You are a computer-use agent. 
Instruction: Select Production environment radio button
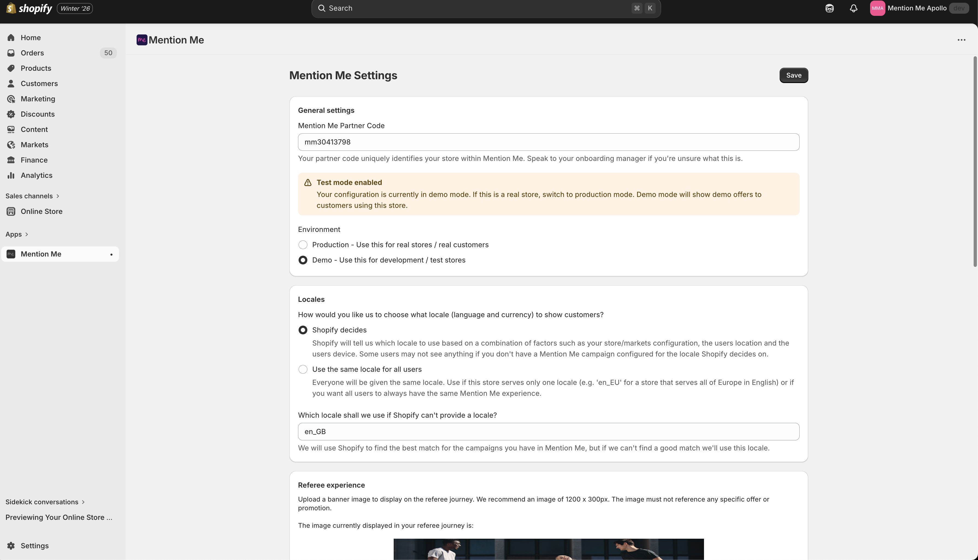(x=303, y=245)
